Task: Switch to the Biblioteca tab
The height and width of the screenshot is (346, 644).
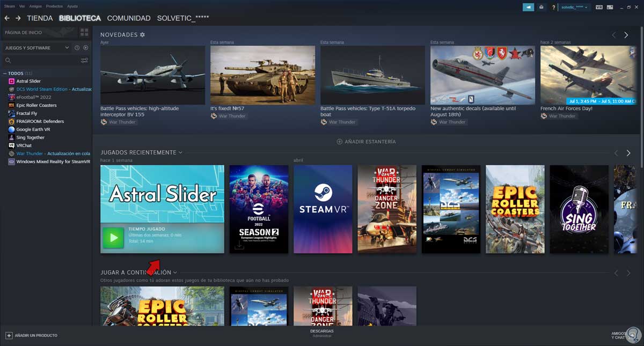Action: click(80, 18)
